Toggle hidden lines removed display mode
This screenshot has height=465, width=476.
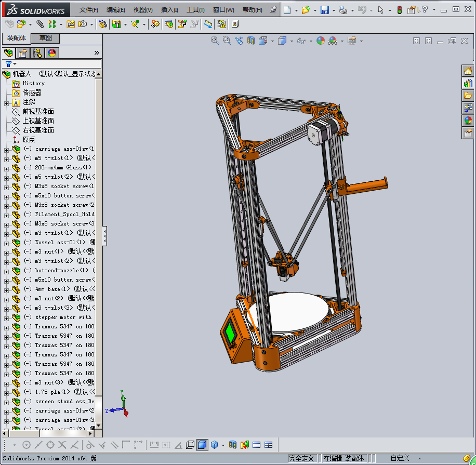(190, 445)
